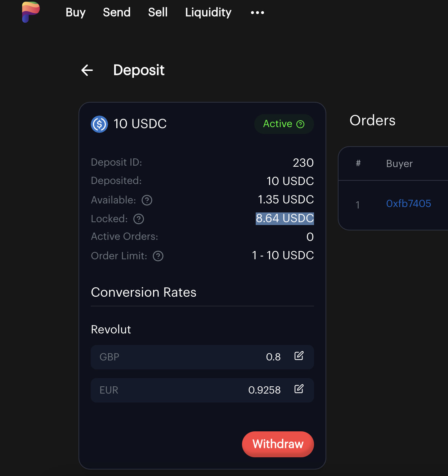
Task: Click the GBP rate value 0.8
Action: (x=273, y=357)
